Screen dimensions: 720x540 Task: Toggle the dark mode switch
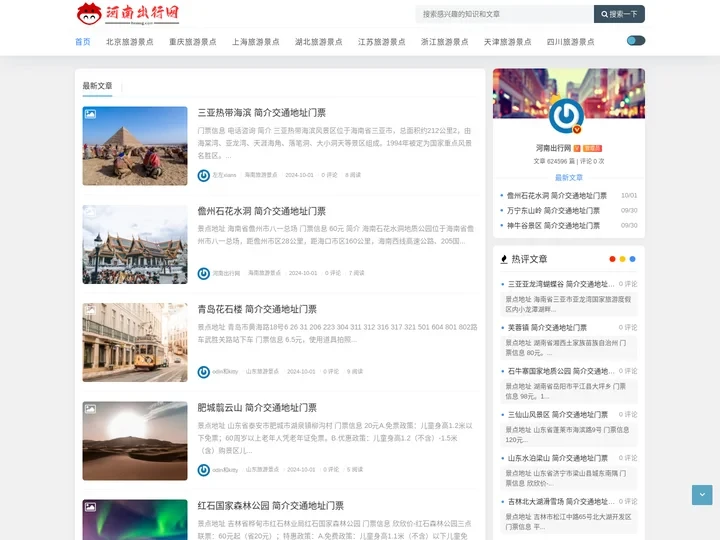tap(636, 41)
